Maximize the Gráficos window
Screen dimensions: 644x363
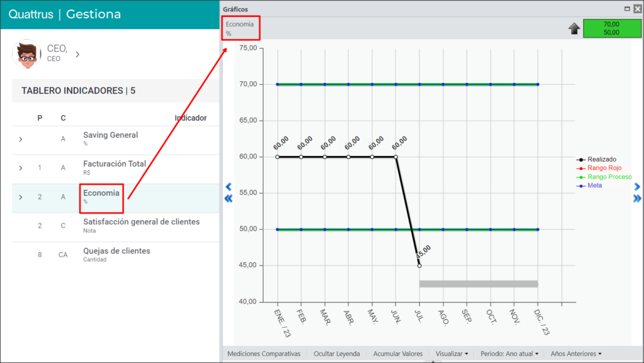(627, 9)
